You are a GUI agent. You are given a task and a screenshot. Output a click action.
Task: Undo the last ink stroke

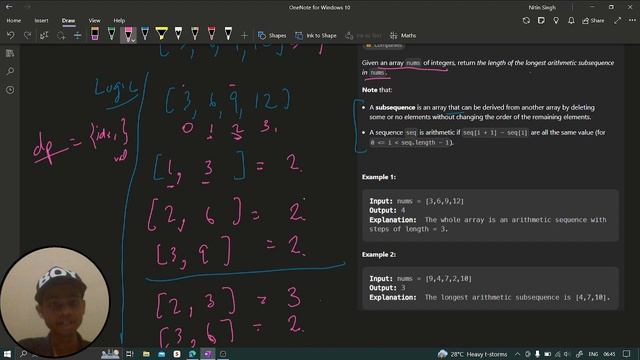coord(11,36)
